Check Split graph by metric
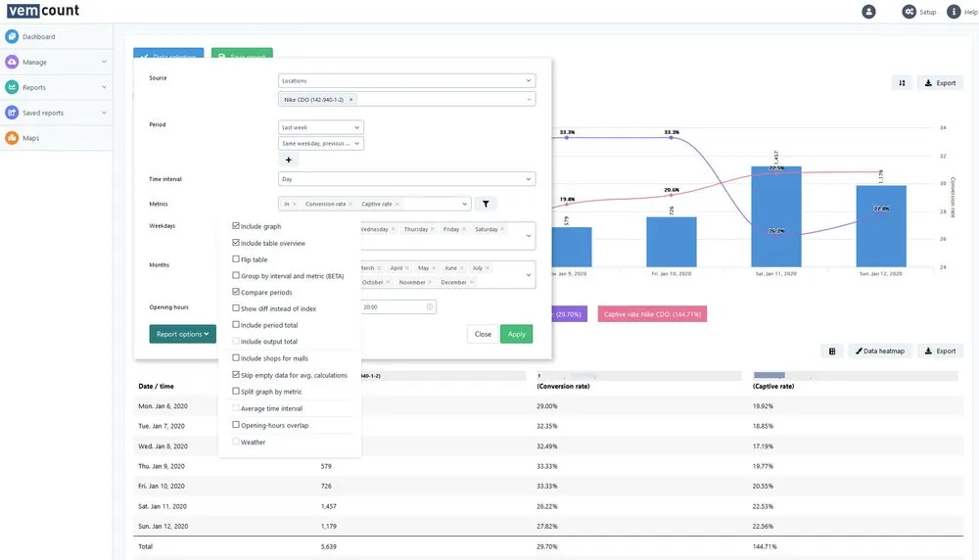Screen dimensions: 979x560 pos(236,391)
